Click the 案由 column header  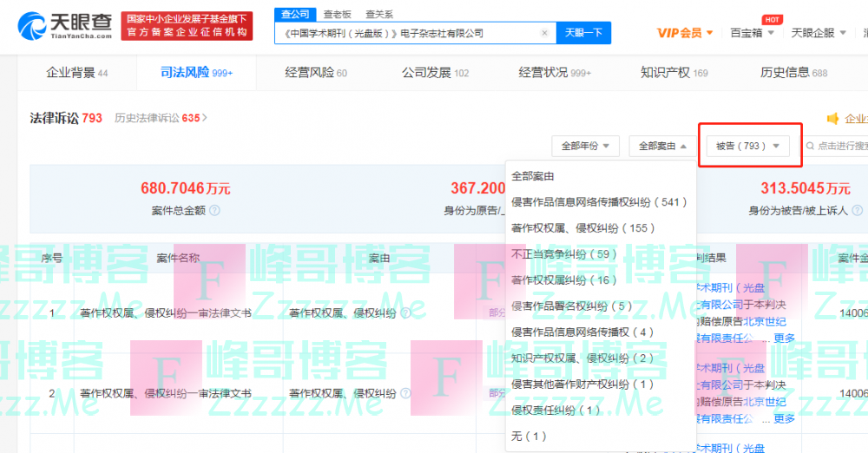(379, 258)
